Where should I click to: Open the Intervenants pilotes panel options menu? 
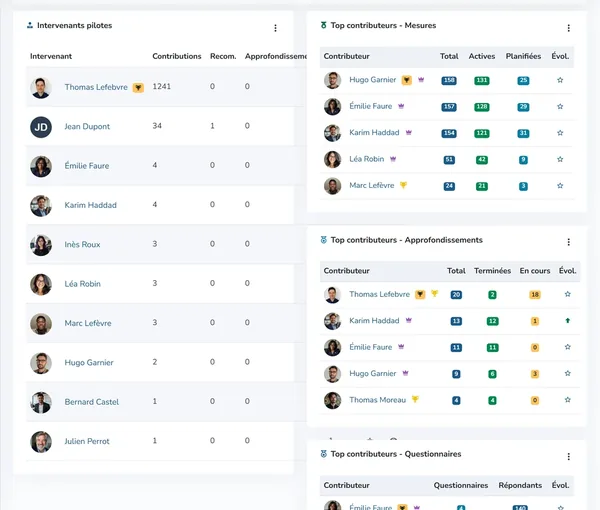tap(275, 28)
